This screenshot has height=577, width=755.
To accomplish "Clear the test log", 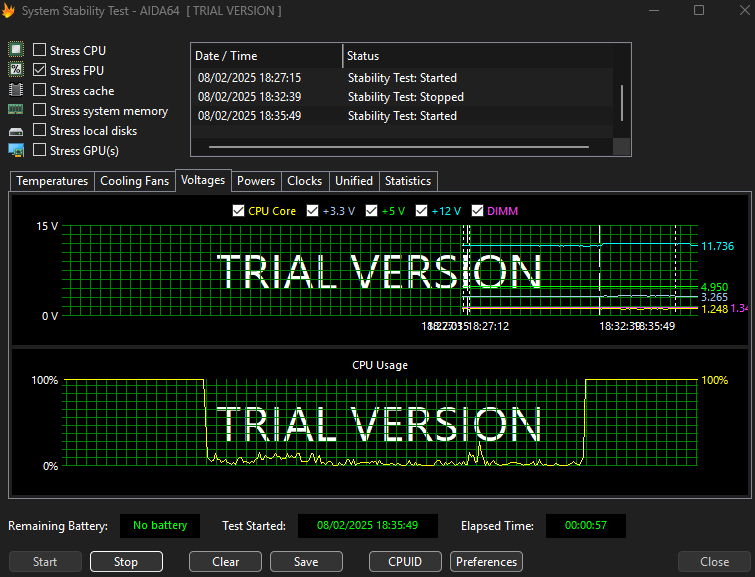I will tap(225, 562).
